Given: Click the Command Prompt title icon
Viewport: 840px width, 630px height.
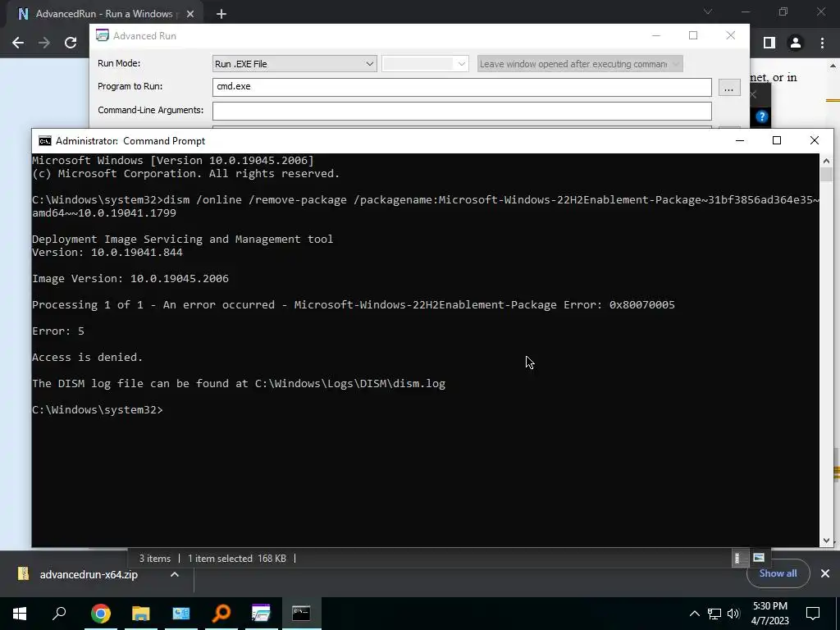Looking at the screenshot, I should click(x=45, y=141).
